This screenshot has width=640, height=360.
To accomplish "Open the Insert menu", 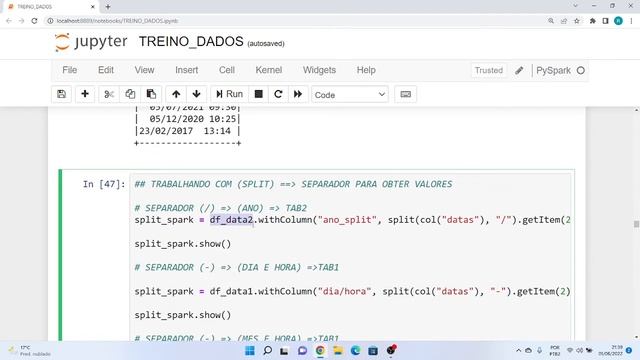I will coord(187,70).
